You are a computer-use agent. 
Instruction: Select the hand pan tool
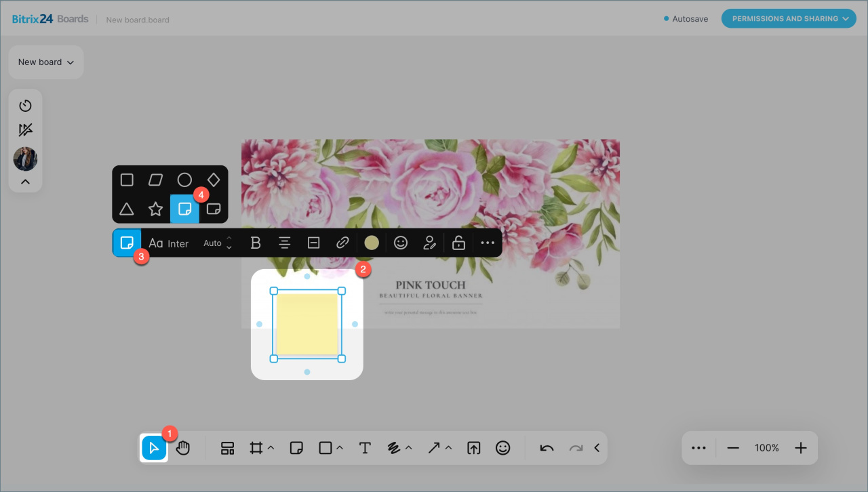pos(183,448)
